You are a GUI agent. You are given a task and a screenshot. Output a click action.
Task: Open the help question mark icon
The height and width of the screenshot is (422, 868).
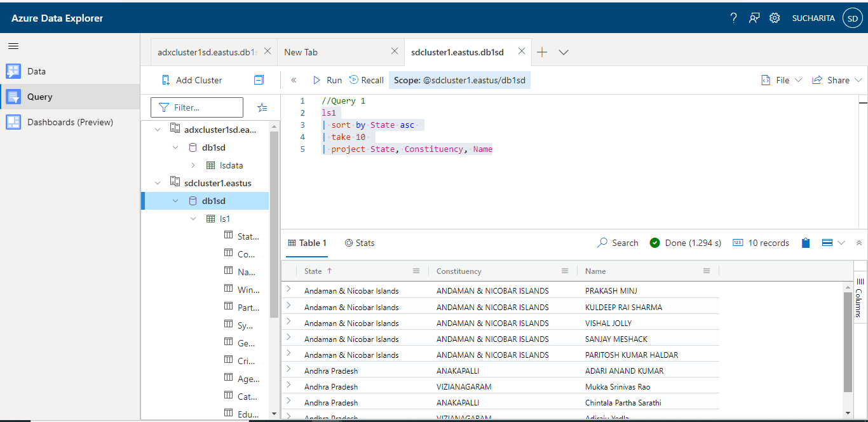pyautogui.click(x=733, y=18)
